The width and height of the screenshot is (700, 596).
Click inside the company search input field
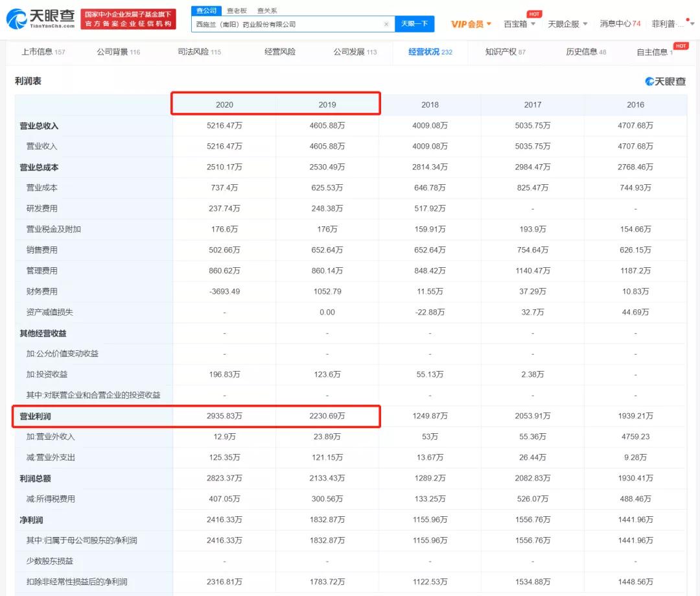(x=285, y=23)
